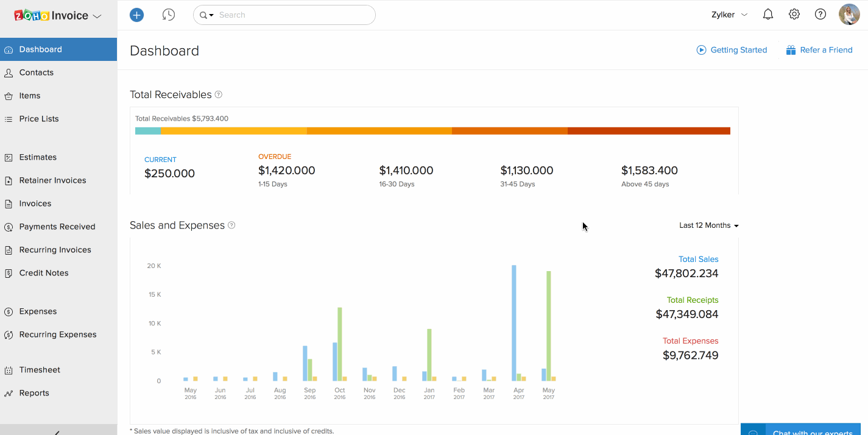Open settings gear icon
This screenshot has width=868, height=435.
click(x=794, y=15)
